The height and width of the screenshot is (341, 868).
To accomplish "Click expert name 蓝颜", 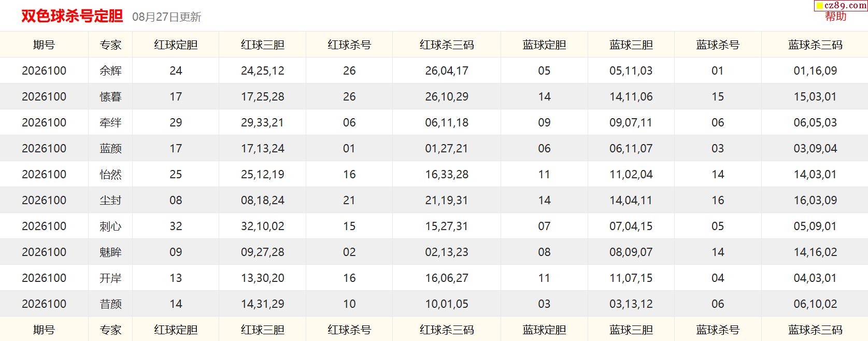I will (110, 149).
